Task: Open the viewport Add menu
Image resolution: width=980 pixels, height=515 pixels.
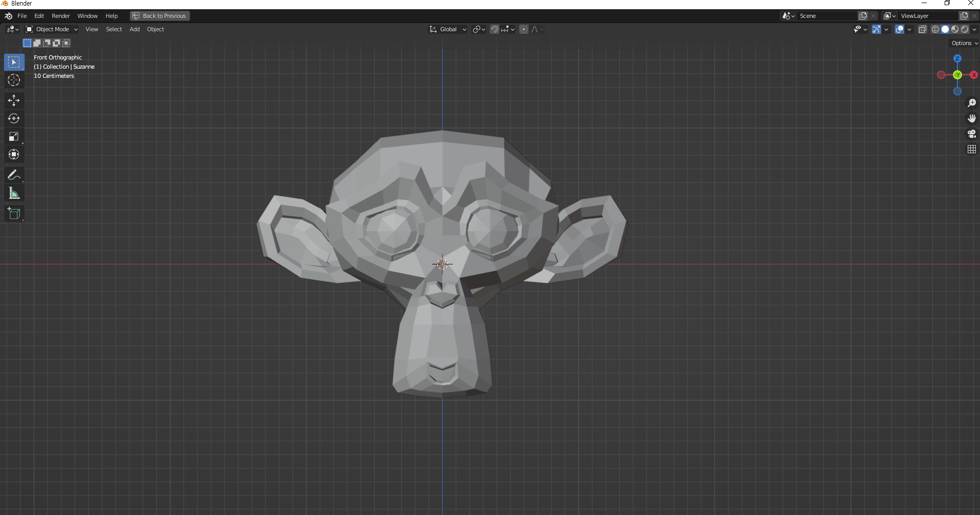Action: (x=134, y=29)
